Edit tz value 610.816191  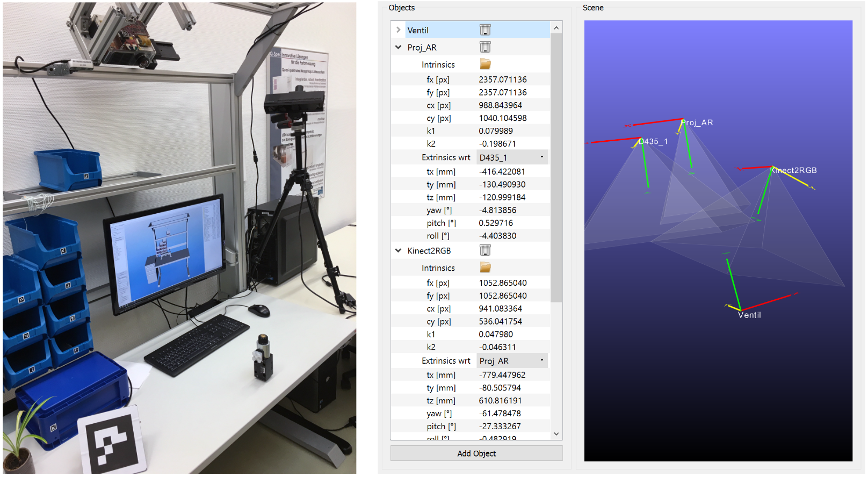(x=500, y=401)
